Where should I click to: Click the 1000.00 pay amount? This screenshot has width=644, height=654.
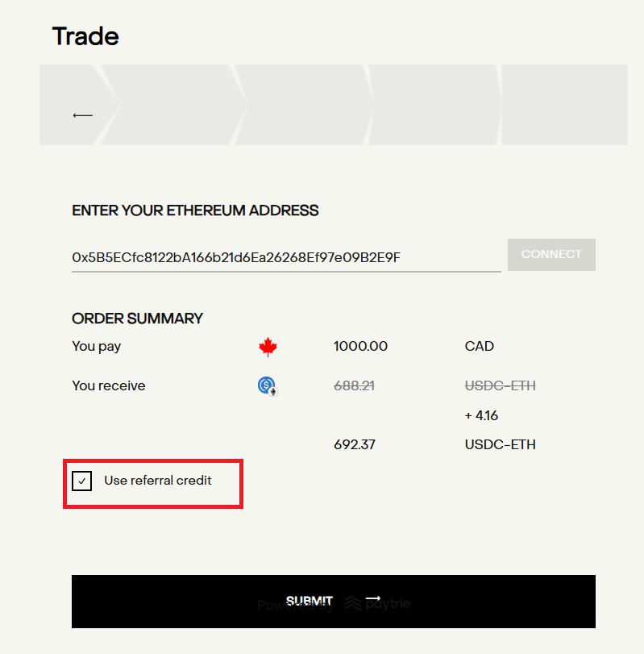[360, 347]
